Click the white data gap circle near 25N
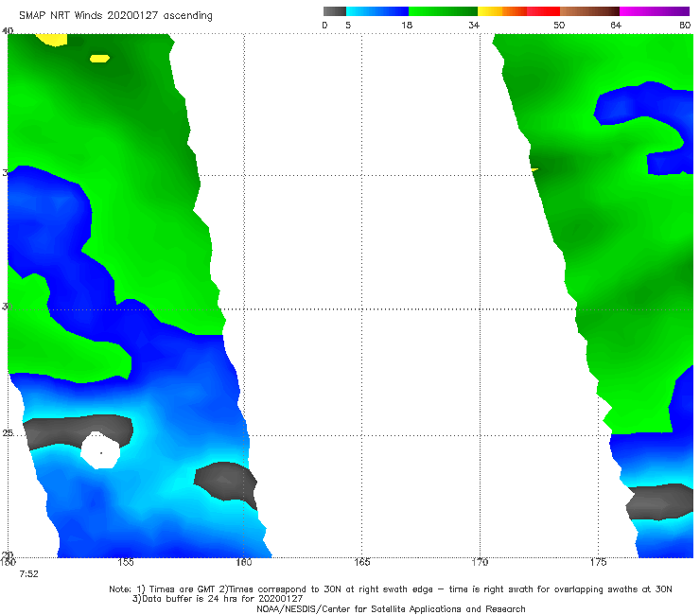 (100, 450)
